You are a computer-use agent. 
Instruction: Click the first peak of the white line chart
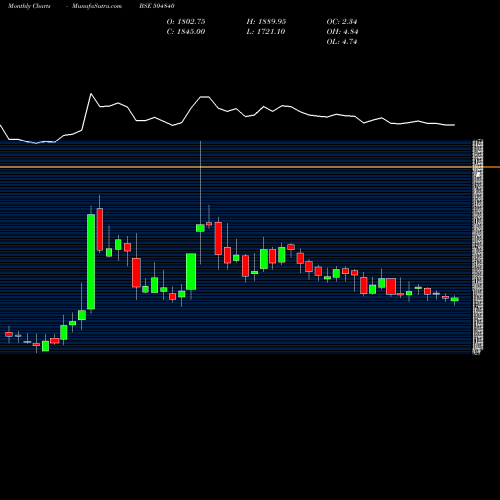[x=91, y=94]
